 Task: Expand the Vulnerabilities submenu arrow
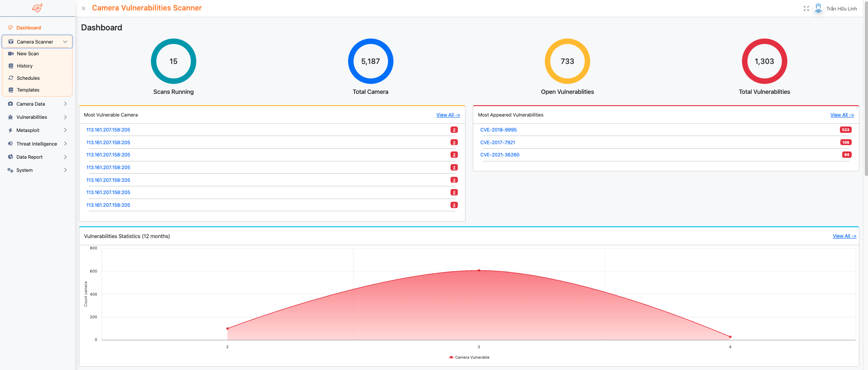tap(65, 117)
